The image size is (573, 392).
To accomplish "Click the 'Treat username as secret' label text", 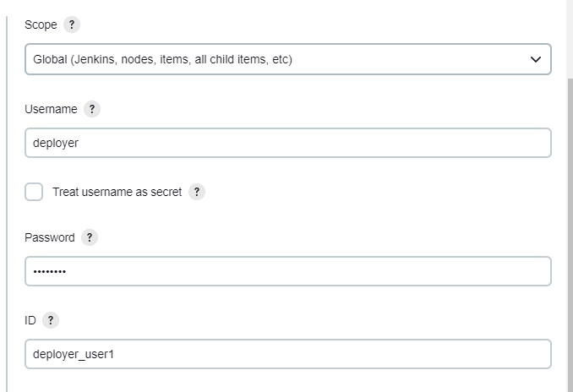I will click(117, 192).
